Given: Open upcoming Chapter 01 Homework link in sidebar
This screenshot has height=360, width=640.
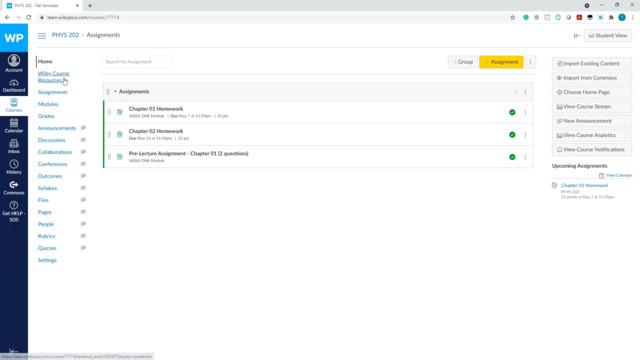Looking at the screenshot, I should (584, 185).
